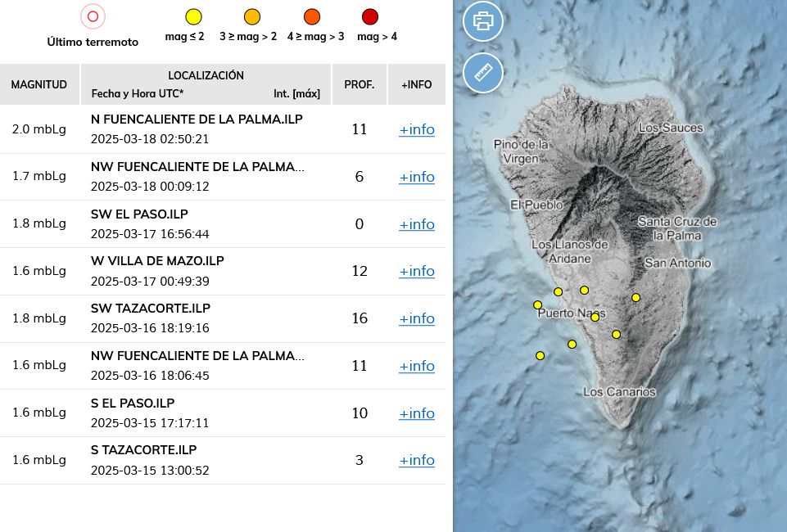787x532 pixels.
Task: Click the depth value 12
Action: (x=360, y=271)
